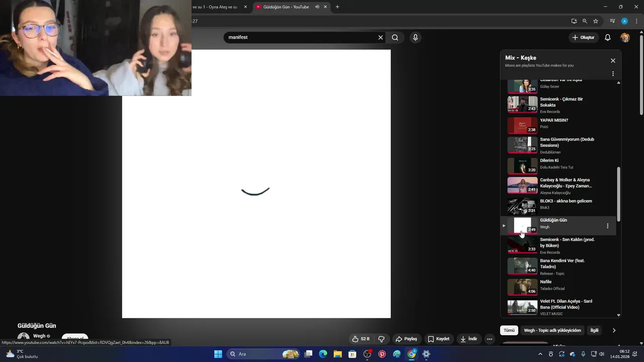644x362 pixels.
Task: Open the weather widget 3°C Çok bulutlu
Action: pos(22,354)
